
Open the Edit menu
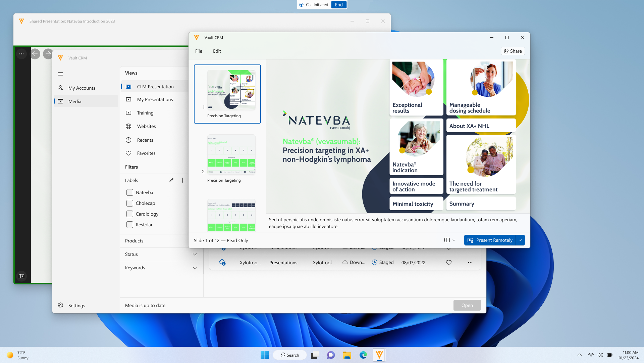click(217, 51)
